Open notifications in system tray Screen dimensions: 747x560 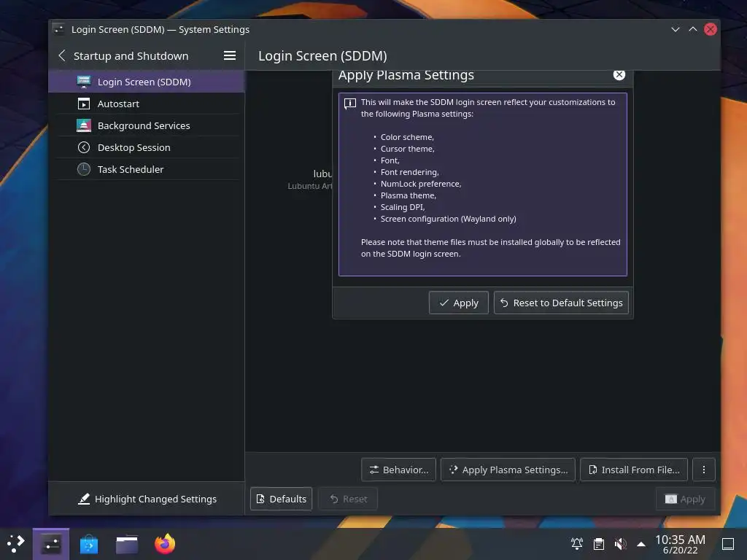[x=577, y=543]
